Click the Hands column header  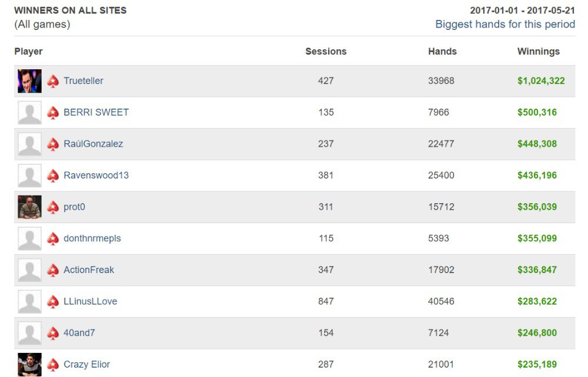442,52
